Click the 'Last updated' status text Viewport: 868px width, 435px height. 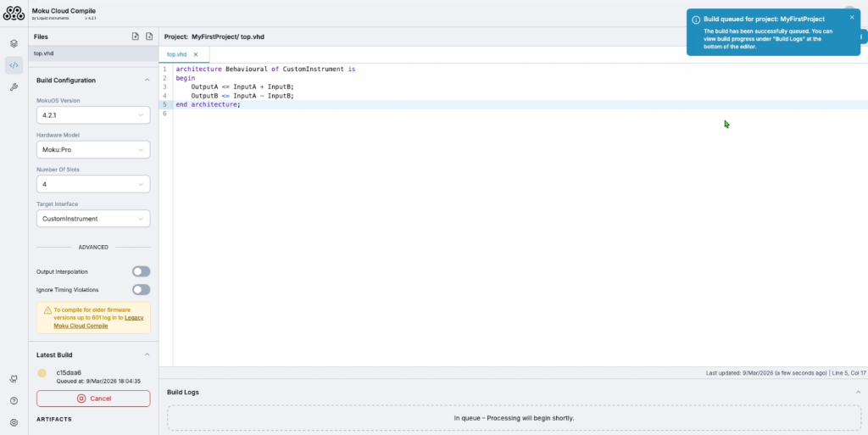click(x=766, y=373)
